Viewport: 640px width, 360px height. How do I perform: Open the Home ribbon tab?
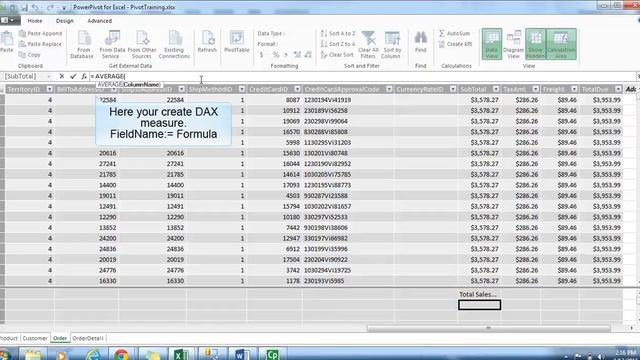[35, 21]
